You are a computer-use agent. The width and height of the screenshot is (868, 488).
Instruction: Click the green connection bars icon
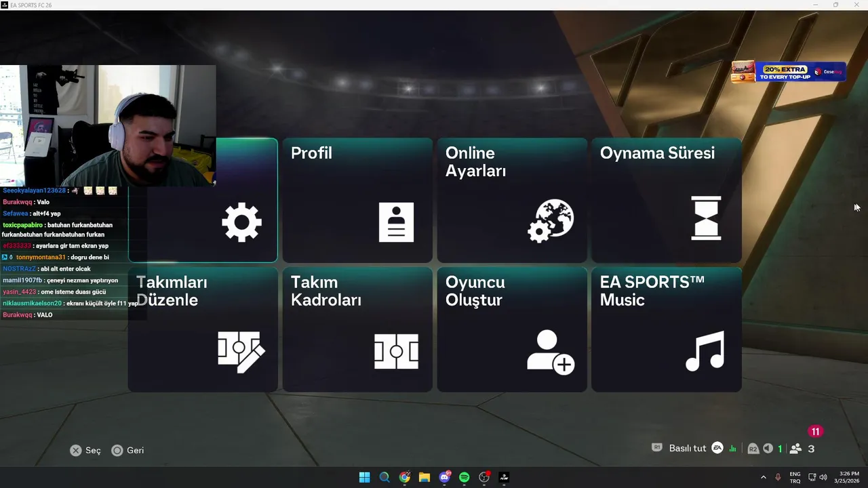point(732,449)
